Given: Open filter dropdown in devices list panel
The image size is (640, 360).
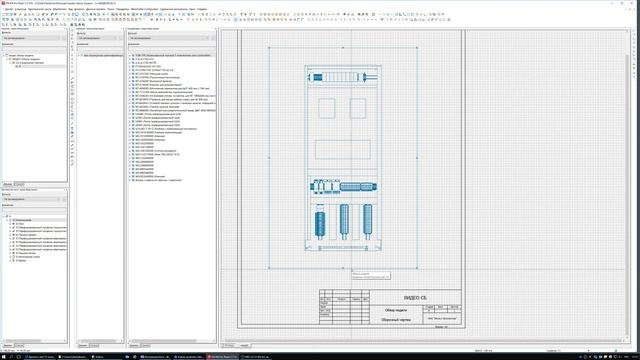Looking at the screenshot, I should 169,38.
